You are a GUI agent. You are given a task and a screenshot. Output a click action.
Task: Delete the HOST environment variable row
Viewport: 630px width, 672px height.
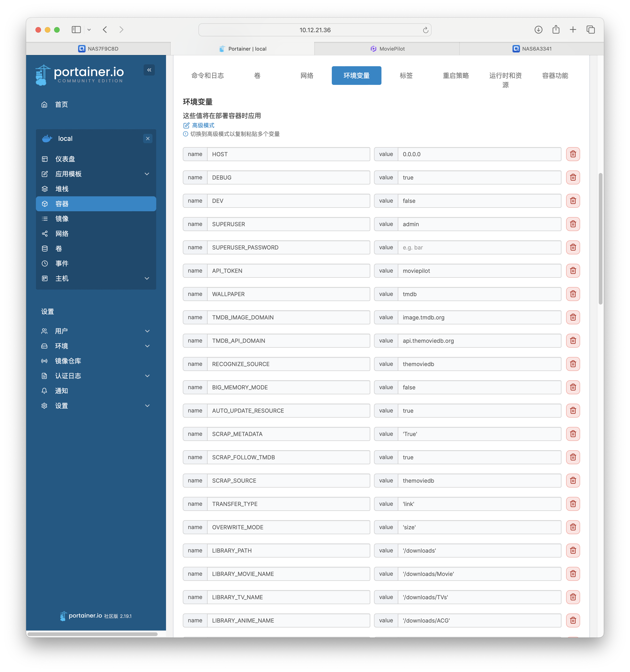click(x=573, y=154)
